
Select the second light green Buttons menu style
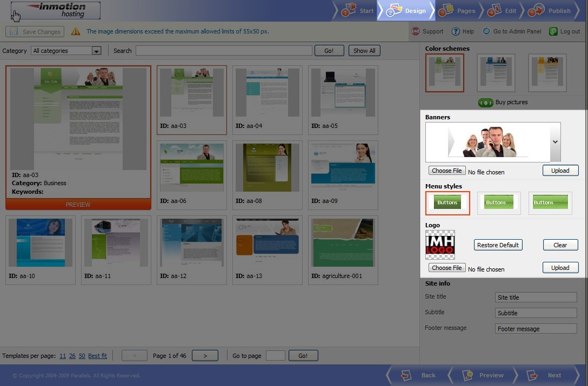pos(499,203)
